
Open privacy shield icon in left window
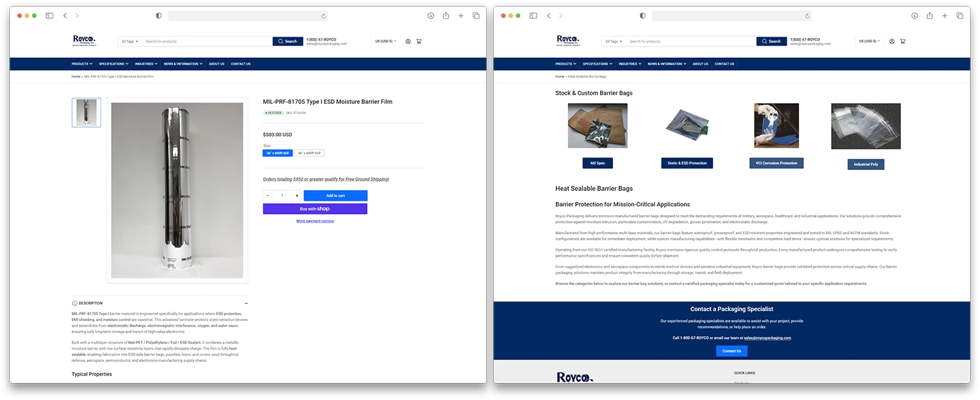(159, 16)
